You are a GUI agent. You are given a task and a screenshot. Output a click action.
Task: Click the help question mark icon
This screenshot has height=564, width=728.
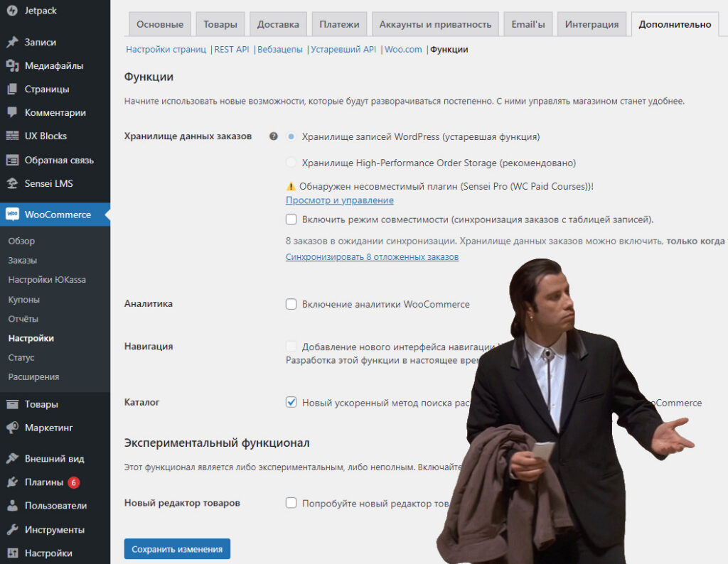(274, 136)
